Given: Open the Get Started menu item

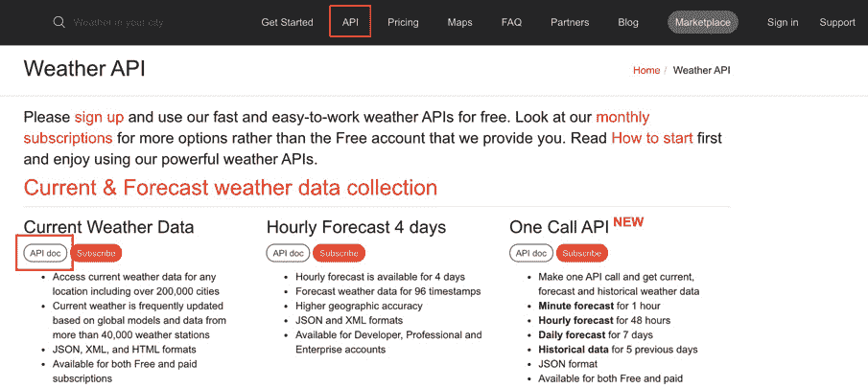Looking at the screenshot, I should [288, 23].
